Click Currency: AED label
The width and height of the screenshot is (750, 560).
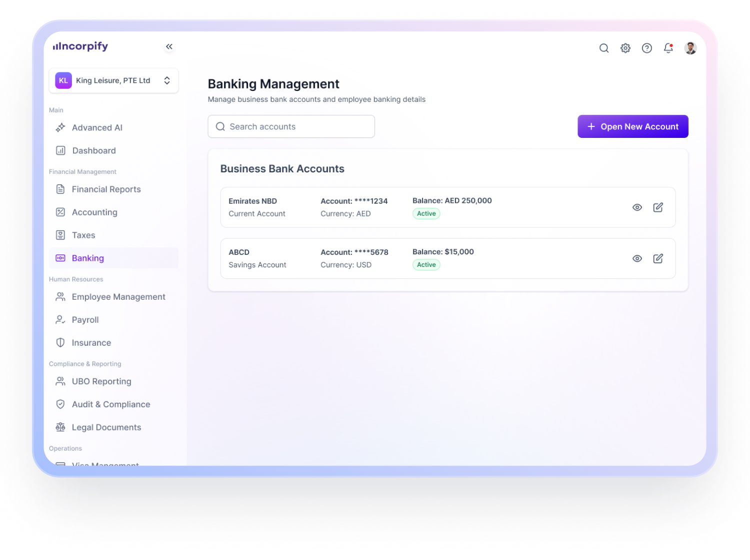point(345,213)
